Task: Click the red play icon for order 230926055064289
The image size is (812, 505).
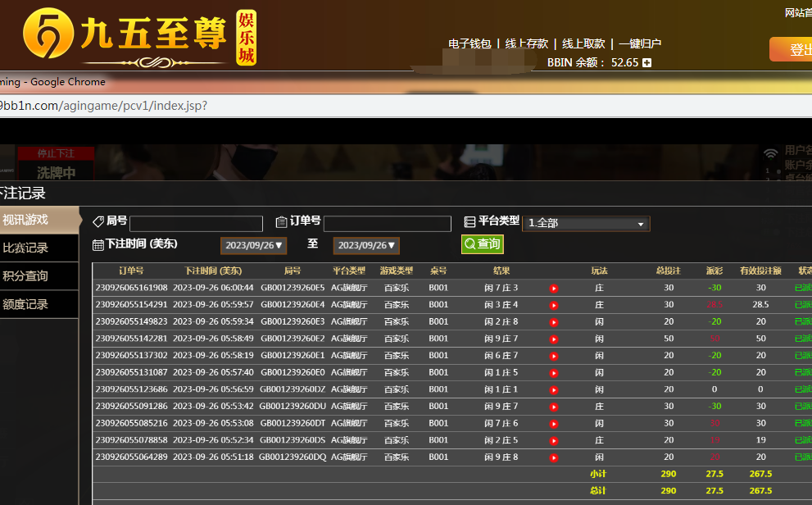Action: tap(554, 458)
